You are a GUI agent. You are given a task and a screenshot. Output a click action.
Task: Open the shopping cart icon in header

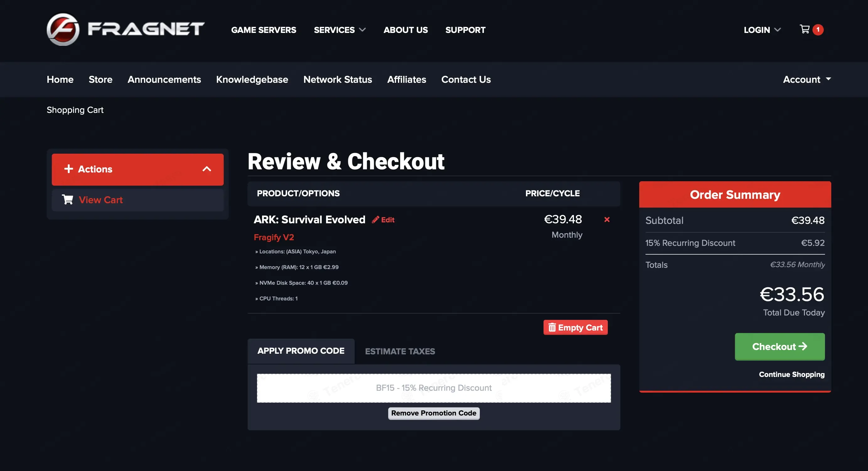point(804,29)
